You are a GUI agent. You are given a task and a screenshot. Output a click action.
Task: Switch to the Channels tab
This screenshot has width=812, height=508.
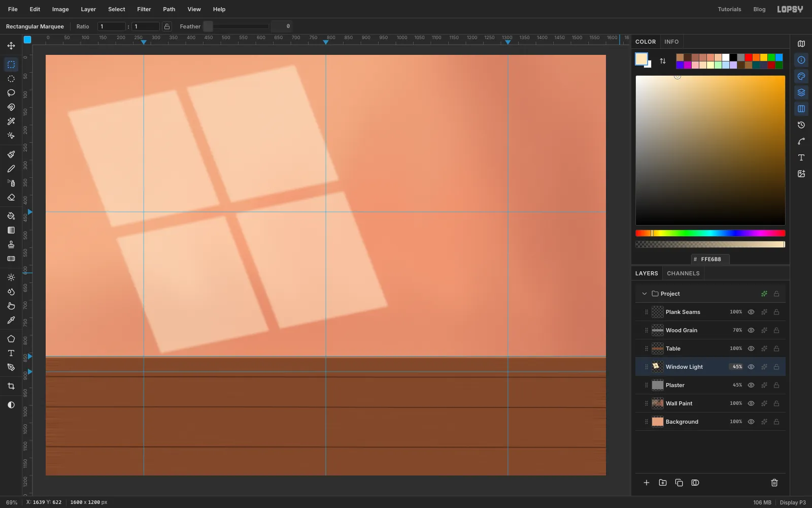coord(683,273)
